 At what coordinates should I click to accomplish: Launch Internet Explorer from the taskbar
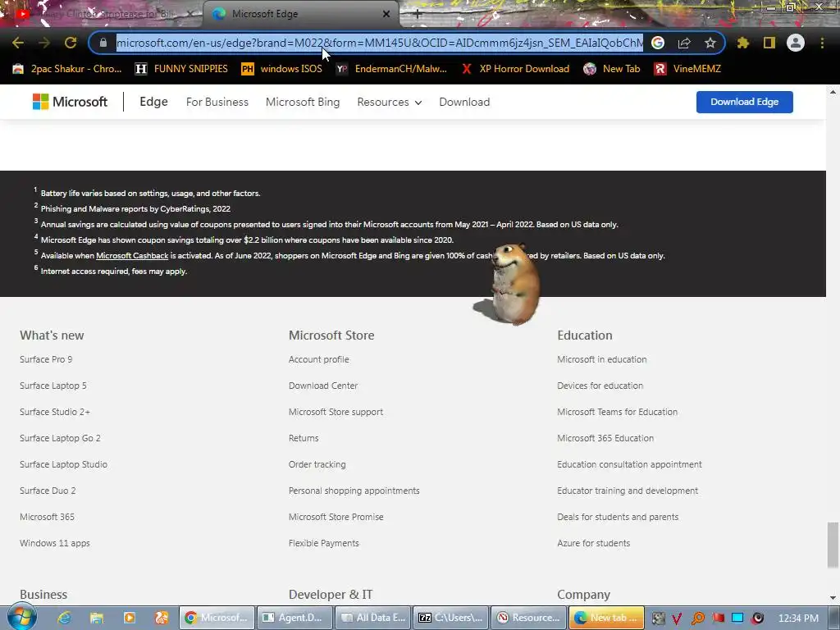(64, 618)
